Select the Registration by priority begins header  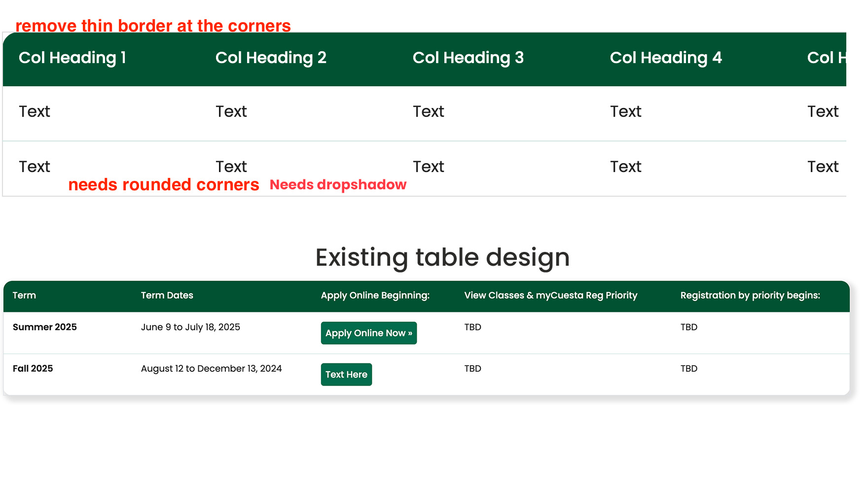point(750,295)
